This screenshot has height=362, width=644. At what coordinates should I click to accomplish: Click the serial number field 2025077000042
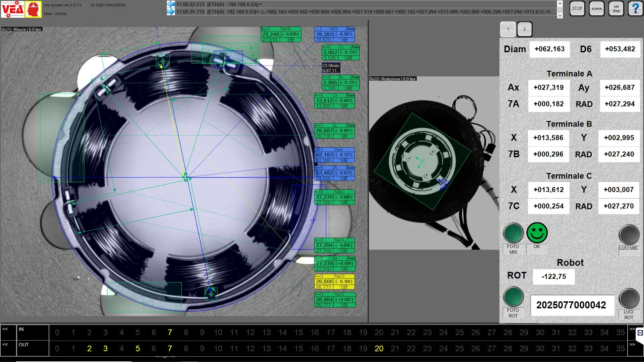[571, 305]
